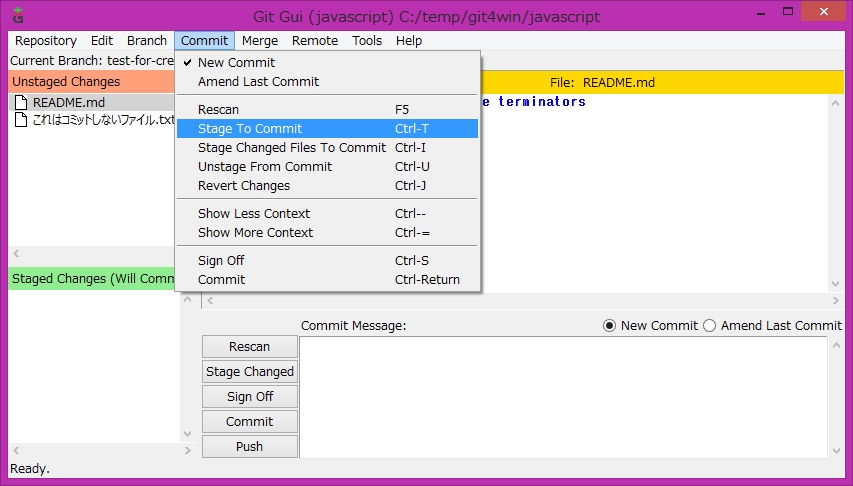Click the Rescan button
Image resolution: width=853 pixels, height=486 pixels.
[x=250, y=347]
